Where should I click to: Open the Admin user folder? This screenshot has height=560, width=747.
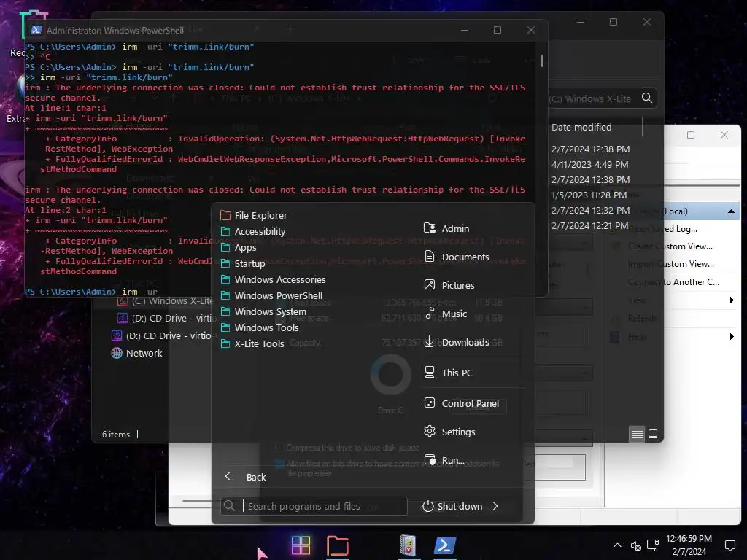pos(446,228)
